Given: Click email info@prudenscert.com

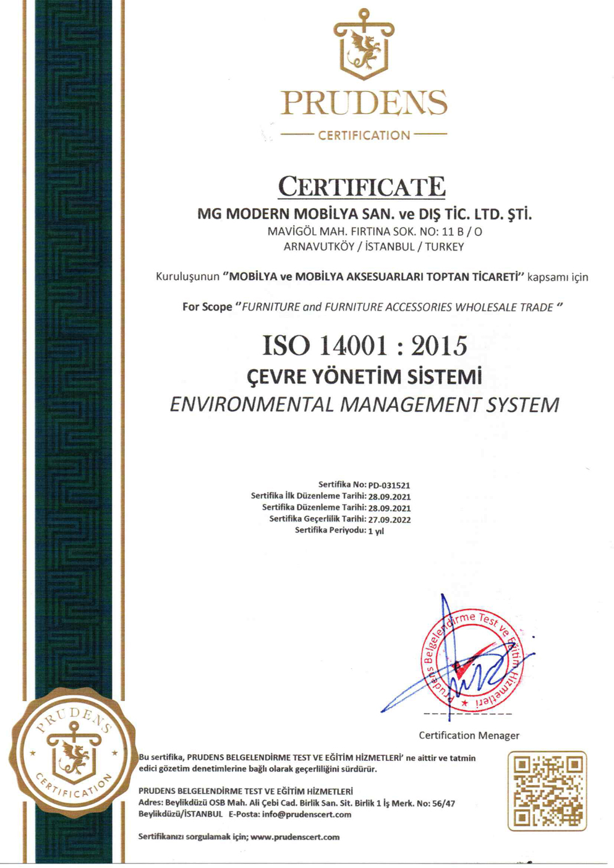Looking at the screenshot, I should (x=307, y=814).
